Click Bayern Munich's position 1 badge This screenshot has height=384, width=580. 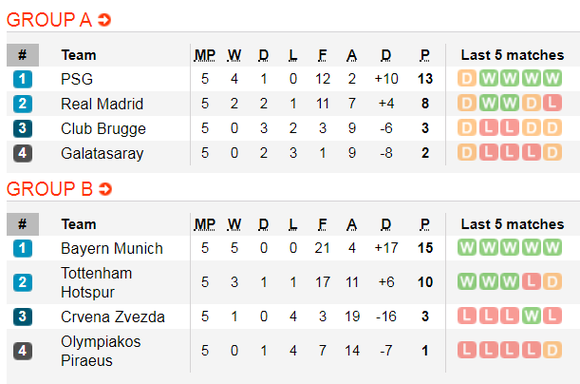pyautogui.click(x=23, y=248)
